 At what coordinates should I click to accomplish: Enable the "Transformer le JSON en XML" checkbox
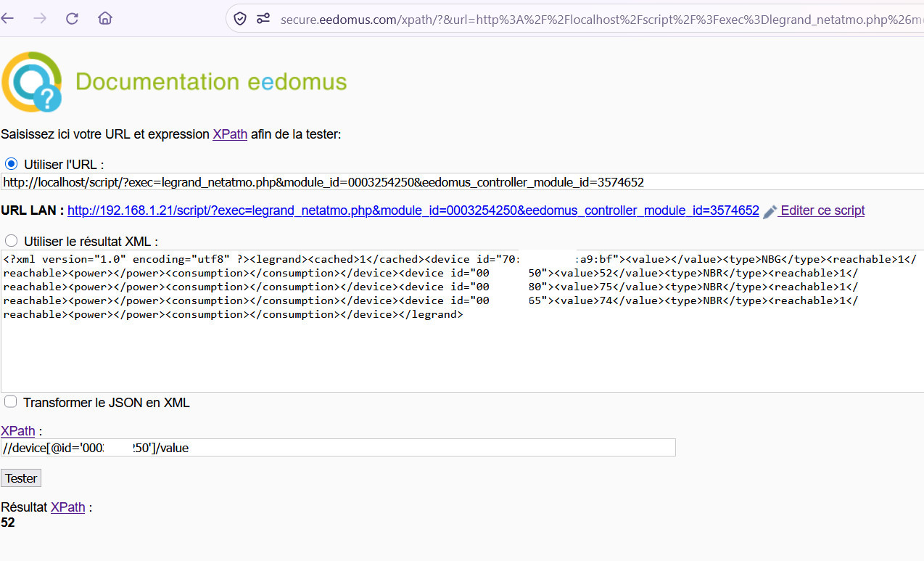click(11, 402)
